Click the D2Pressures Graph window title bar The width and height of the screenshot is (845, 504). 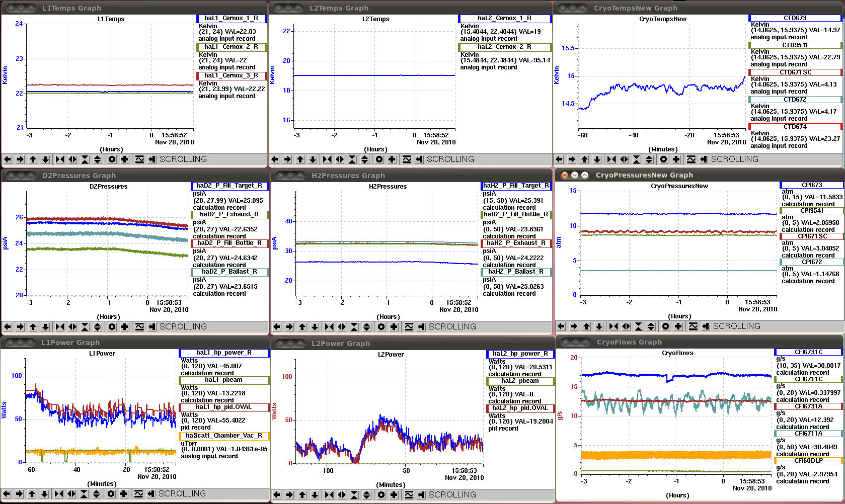(x=135, y=175)
